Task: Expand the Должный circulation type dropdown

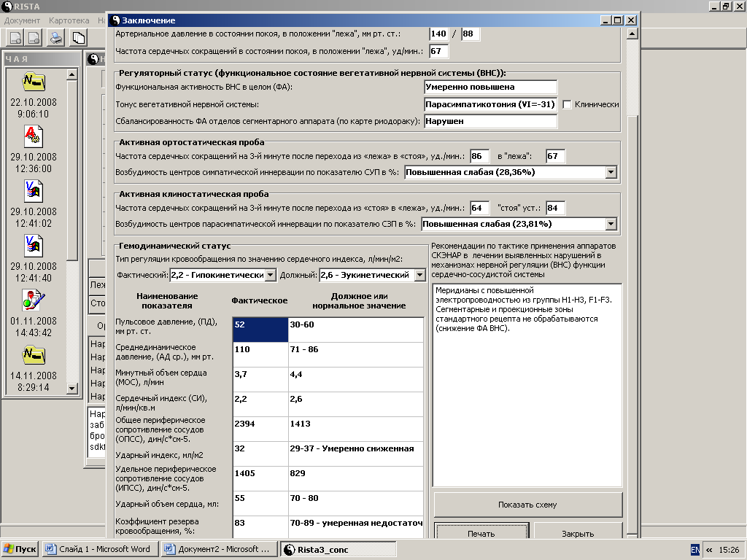Action: pos(419,275)
